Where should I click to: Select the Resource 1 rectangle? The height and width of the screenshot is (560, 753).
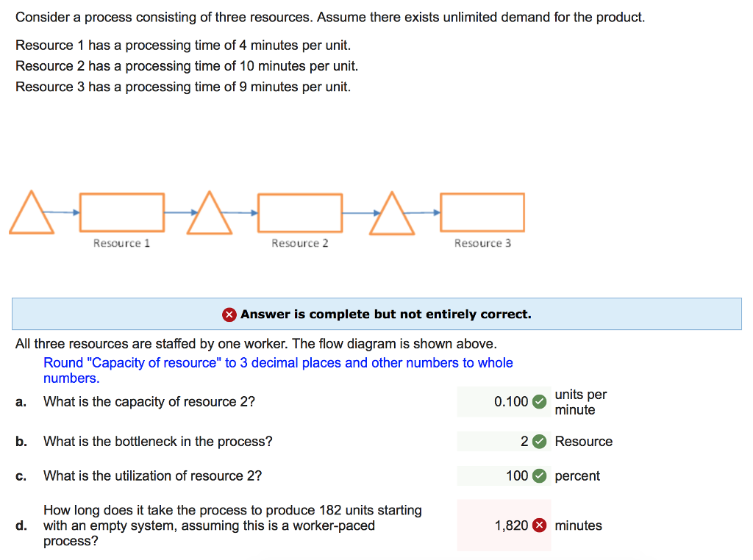122,212
